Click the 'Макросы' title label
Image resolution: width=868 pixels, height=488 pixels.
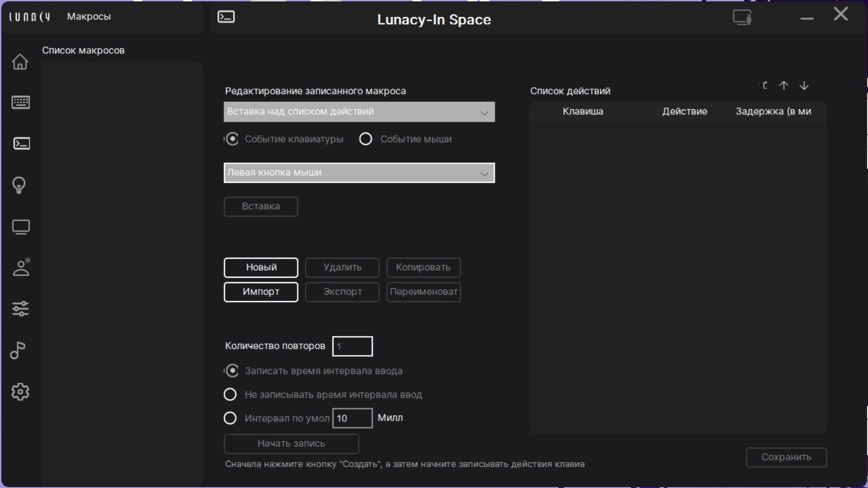[89, 17]
